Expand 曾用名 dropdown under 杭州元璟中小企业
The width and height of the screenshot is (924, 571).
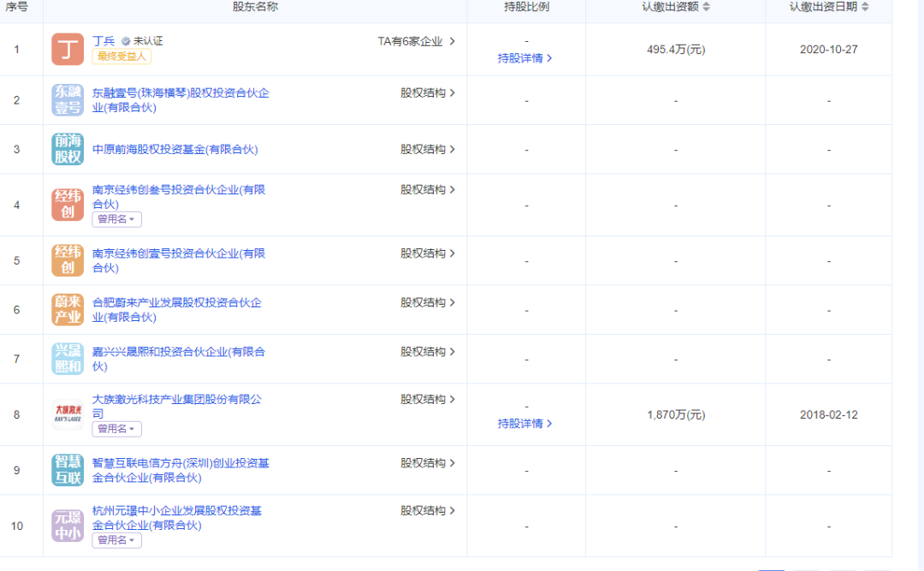pyautogui.click(x=116, y=540)
